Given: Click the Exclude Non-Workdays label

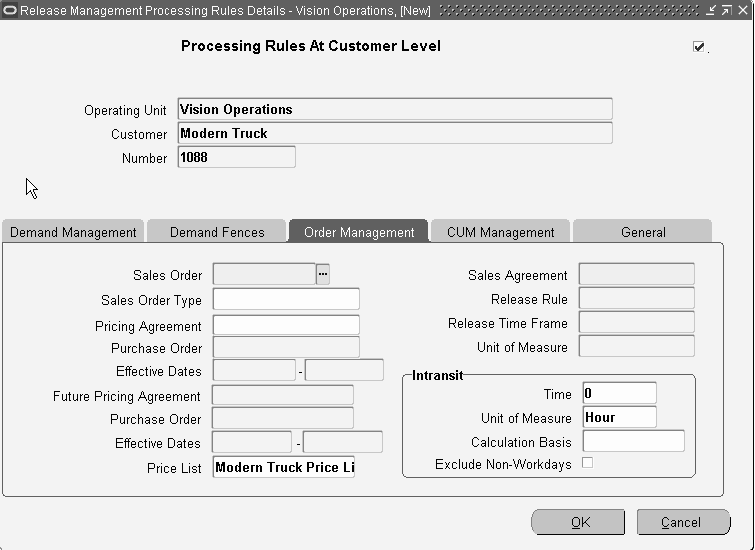Looking at the screenshot, I should [503, 464].
